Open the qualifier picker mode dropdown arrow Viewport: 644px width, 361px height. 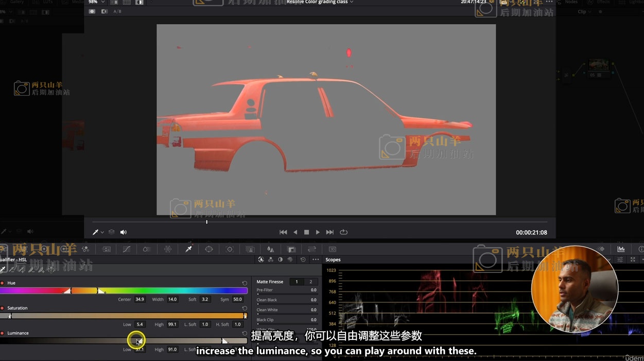pos(102,233)
